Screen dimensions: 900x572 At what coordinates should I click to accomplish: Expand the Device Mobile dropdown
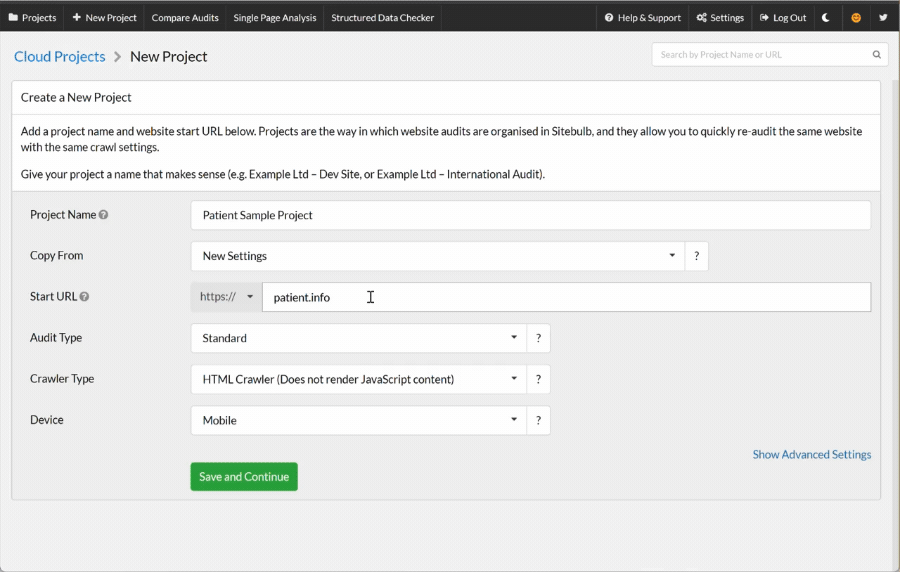[x=359, y=420]
